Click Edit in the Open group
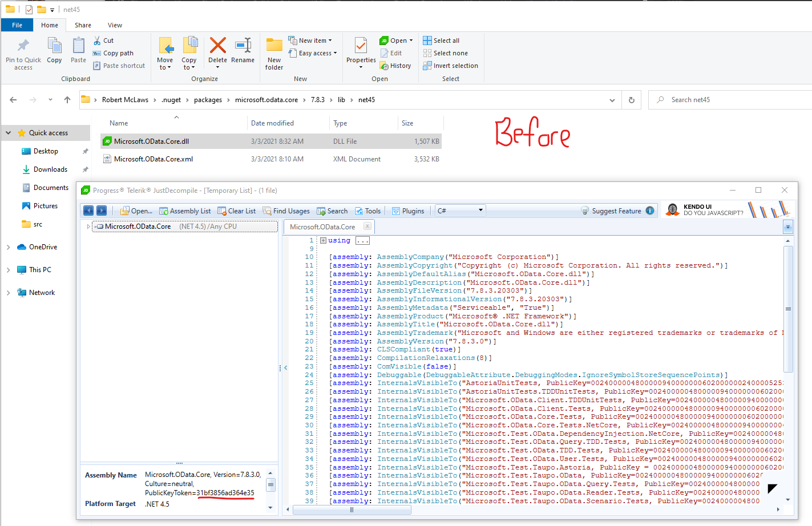This screenshot has height=526, width=812. tap(391, 53)
